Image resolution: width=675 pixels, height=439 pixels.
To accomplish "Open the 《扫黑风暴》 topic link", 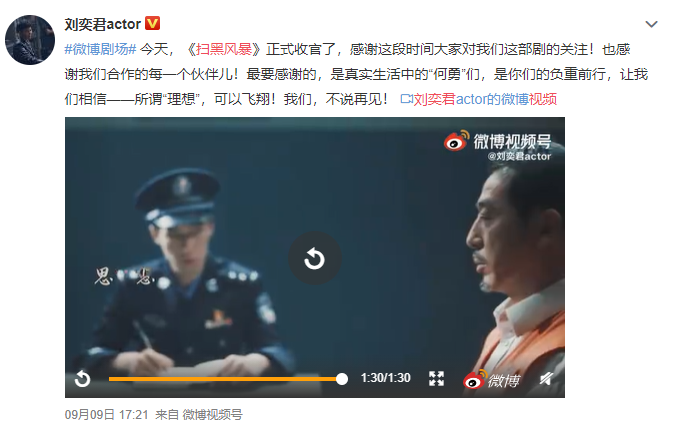I will tap(224, 49).
